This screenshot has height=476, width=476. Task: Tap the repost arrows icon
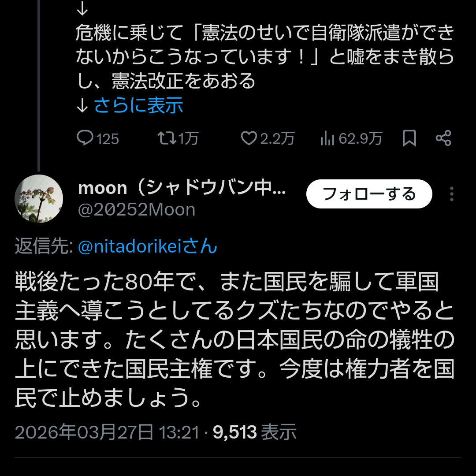coord(166,138)
